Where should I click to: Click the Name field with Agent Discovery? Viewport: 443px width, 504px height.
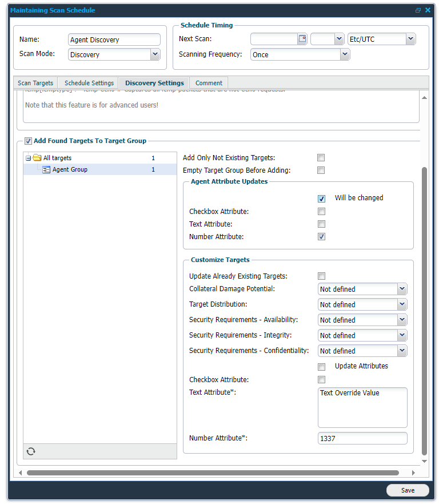(114, 40)
